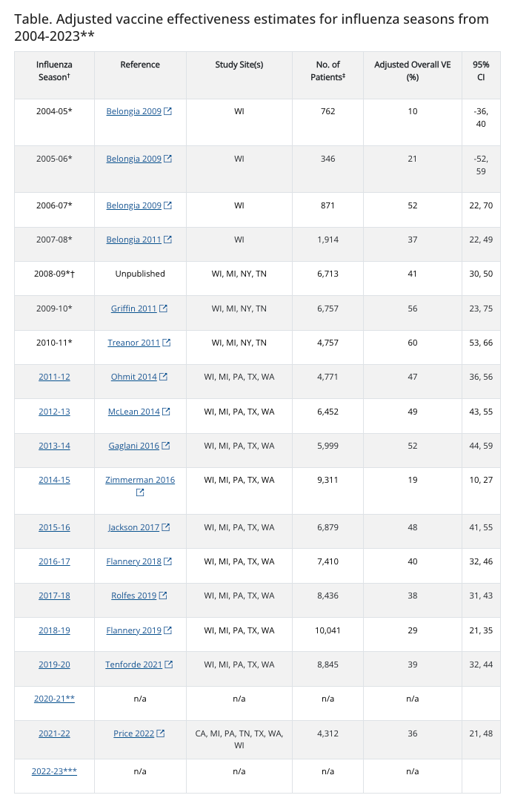Open the 2011-12 influenza season link

coord(54,377)
